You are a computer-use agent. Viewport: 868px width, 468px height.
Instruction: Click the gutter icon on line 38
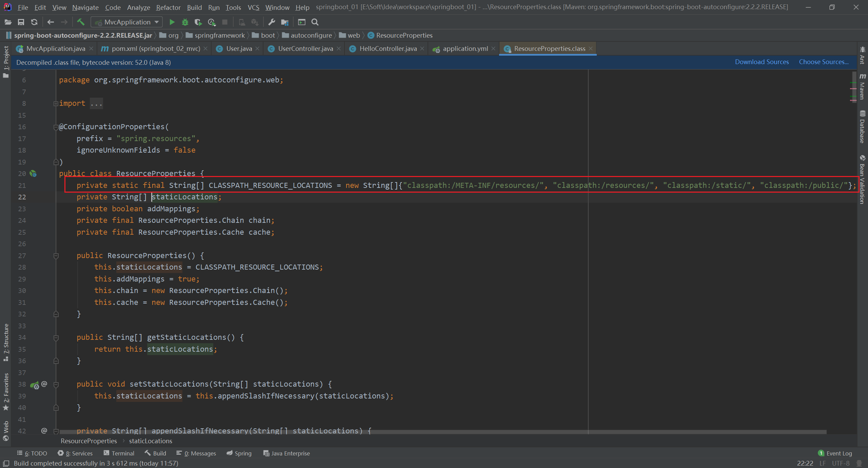pyautogui.click(x=35, y=385)
